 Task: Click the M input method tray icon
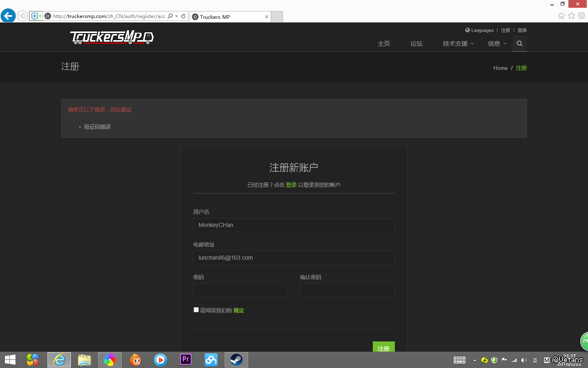coord(547,360)
